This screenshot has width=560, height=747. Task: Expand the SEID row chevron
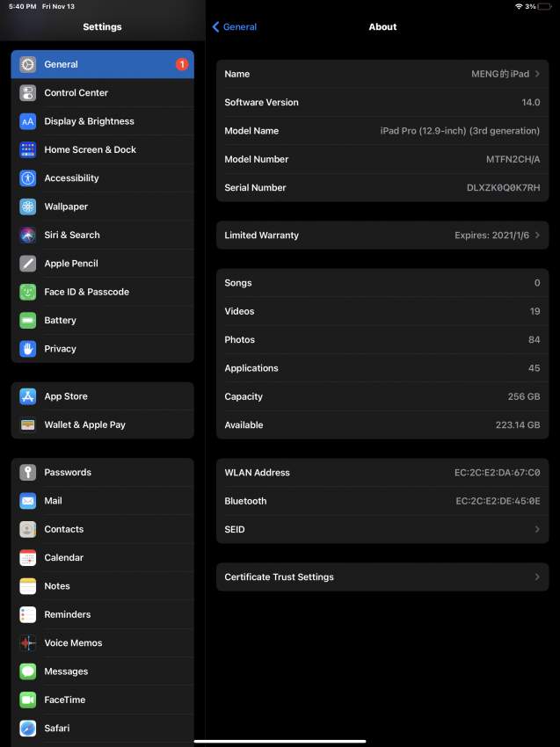pyautogui.click(x=537, y=529)
